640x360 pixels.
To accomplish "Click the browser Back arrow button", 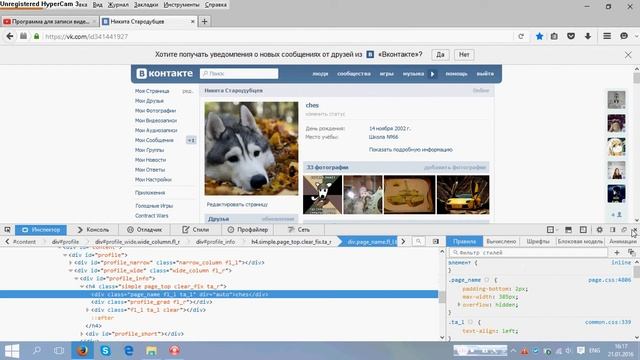I will pyautogui.click(x=10, y=36).
